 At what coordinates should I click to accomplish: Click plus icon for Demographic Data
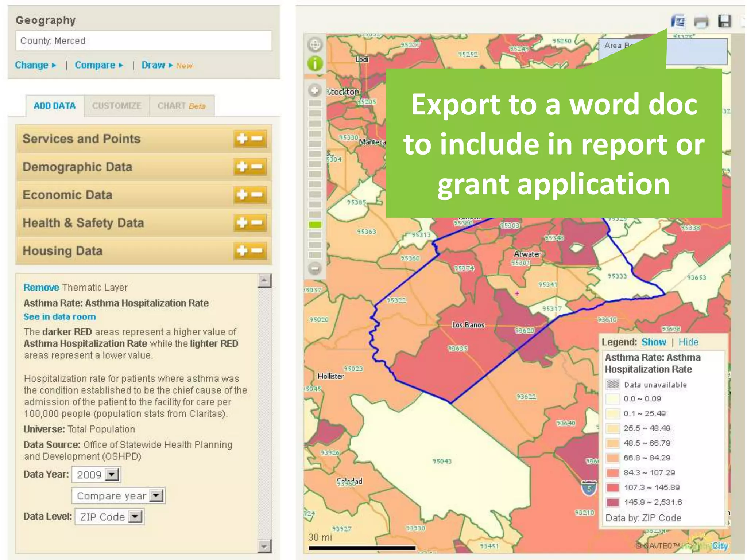pos(243,167)
